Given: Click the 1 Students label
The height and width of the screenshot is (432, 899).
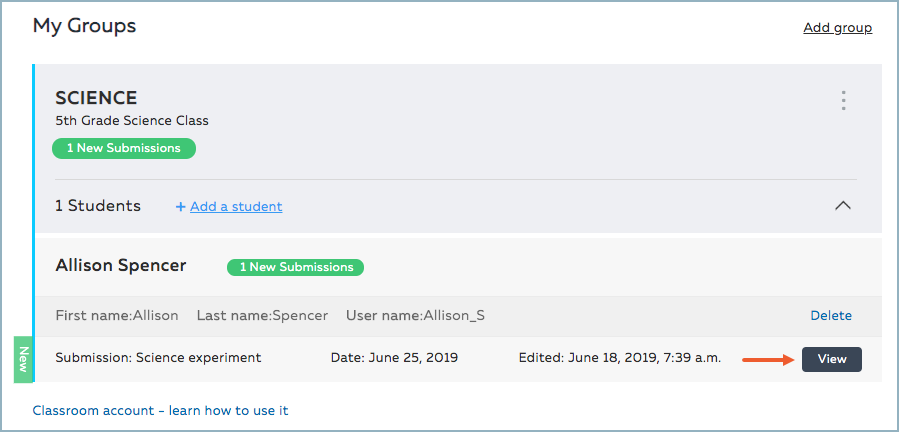Looking at the screenshot, I should tap(98, 206).
